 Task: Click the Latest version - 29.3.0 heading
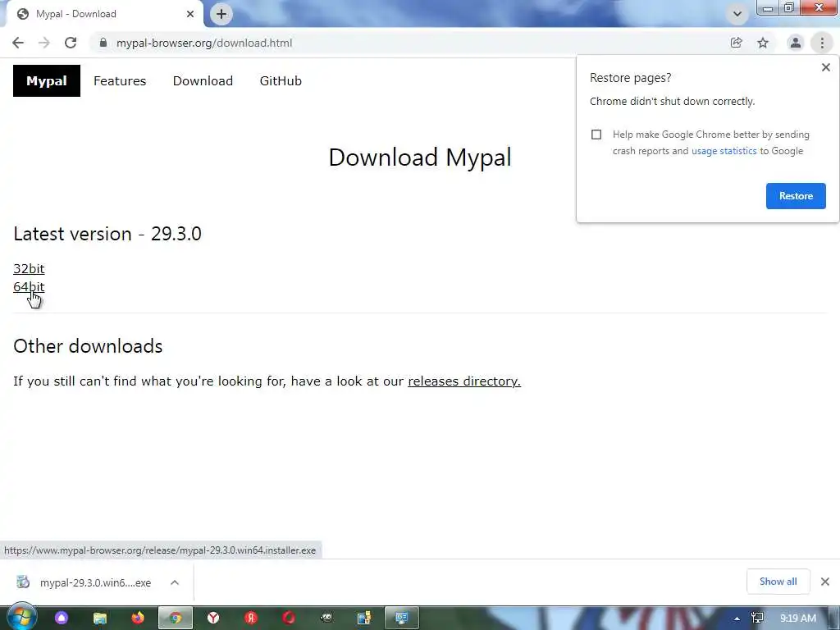107,234
